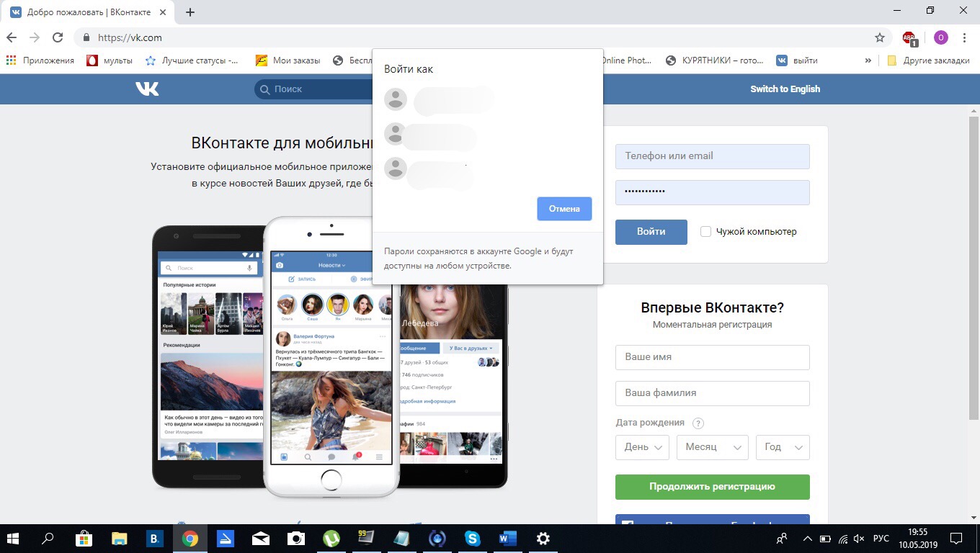
Task: Select the Добро пожаловать ВКонтакте tab
Action: 86,12
